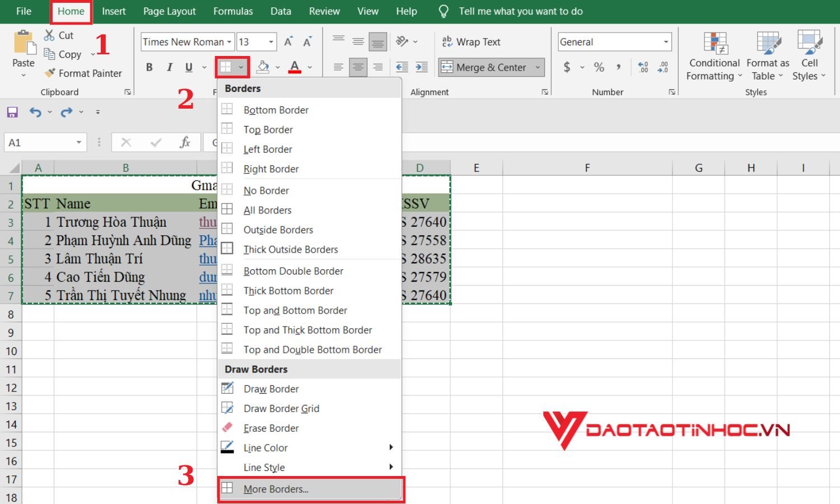Click the red Font Color swatch

click(x=295, y=67)
